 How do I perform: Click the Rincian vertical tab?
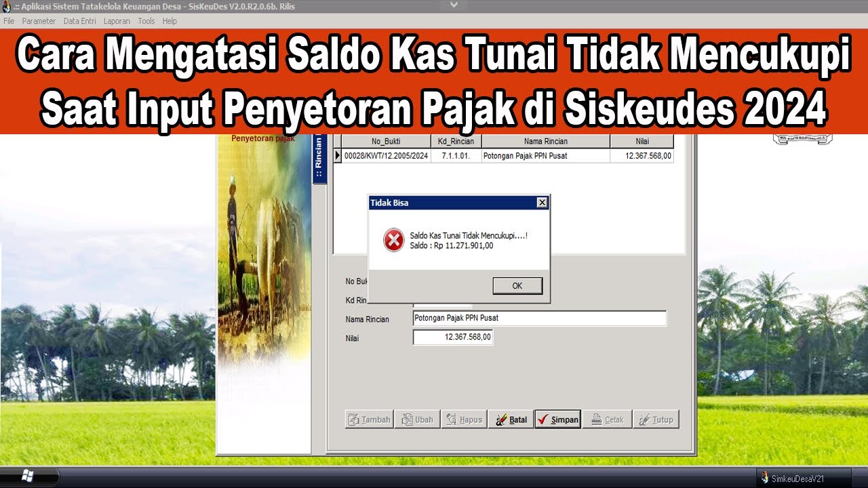319,159
